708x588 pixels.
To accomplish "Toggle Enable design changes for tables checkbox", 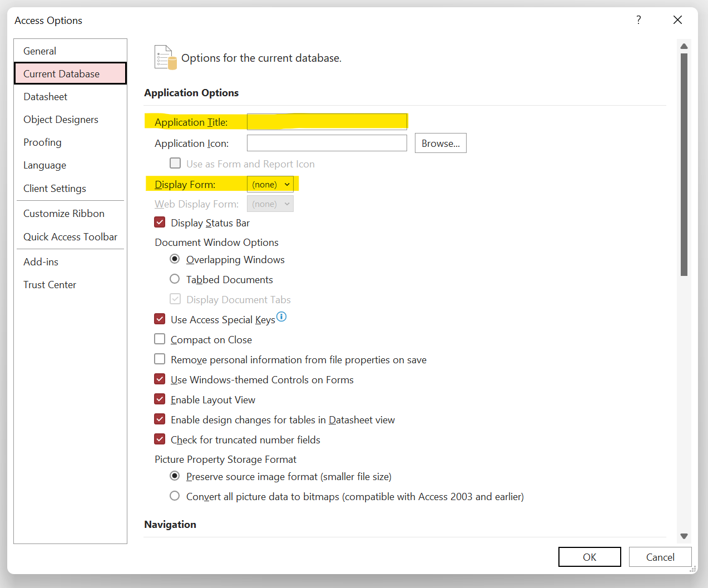I will 160,419.
